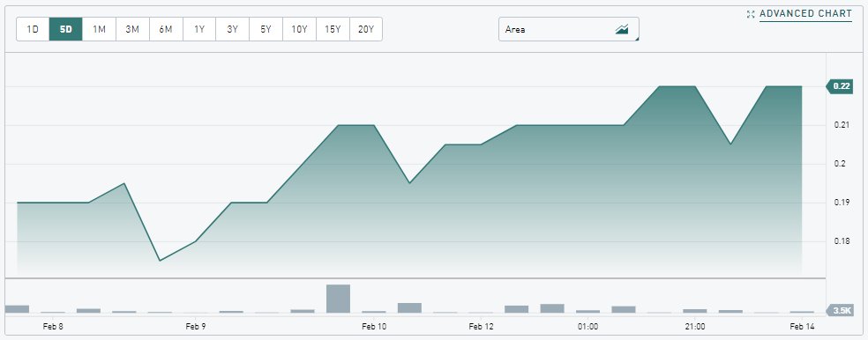Open the ADVANCED CHART link
The image size is (868, 340).
point(805,14)
